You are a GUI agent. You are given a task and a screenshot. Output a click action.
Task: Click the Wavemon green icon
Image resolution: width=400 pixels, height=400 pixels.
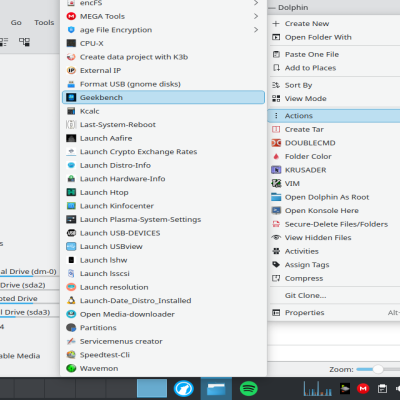pos(71,368)
